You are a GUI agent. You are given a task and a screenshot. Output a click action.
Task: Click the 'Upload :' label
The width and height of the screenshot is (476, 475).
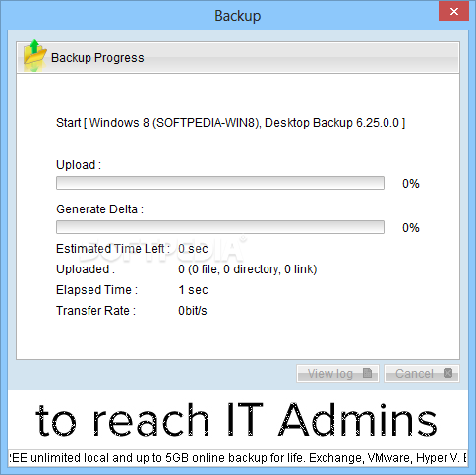click(x=79, y=165)
